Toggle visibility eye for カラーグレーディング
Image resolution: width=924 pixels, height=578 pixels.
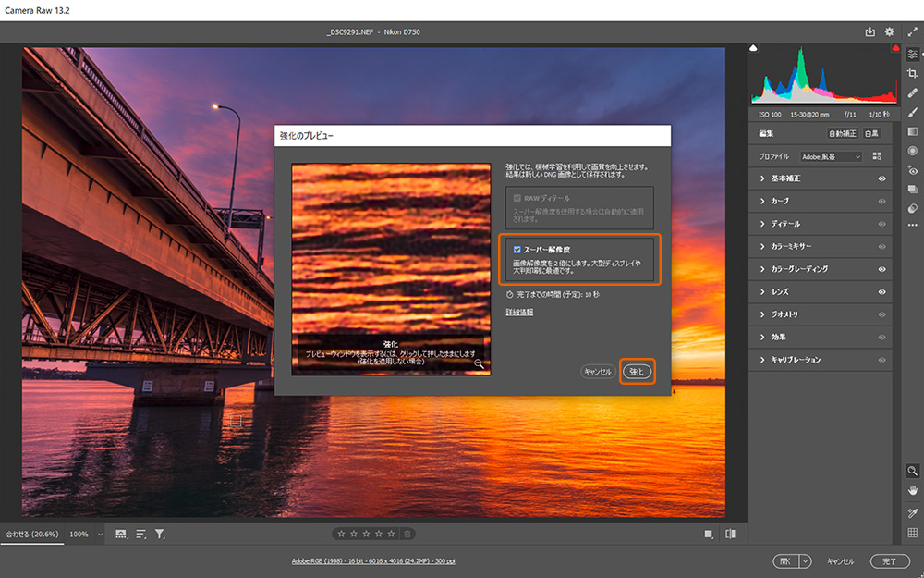click(x=881, y=269)
